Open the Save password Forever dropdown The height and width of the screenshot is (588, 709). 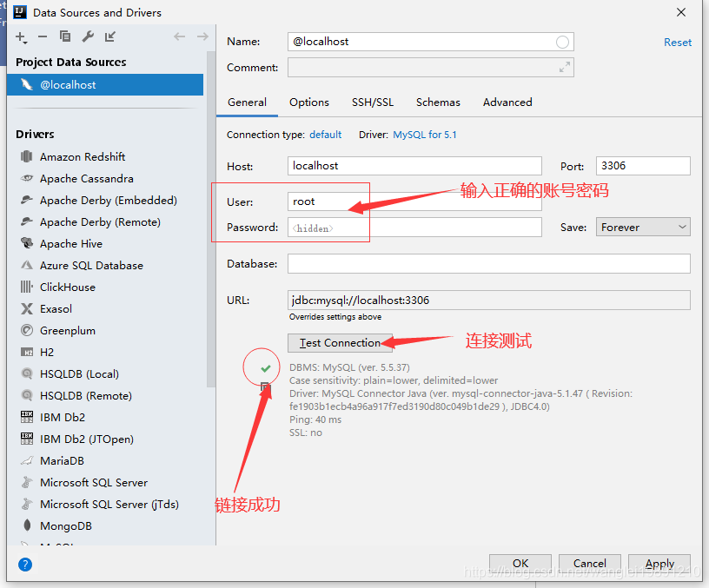tap(643, 227)
